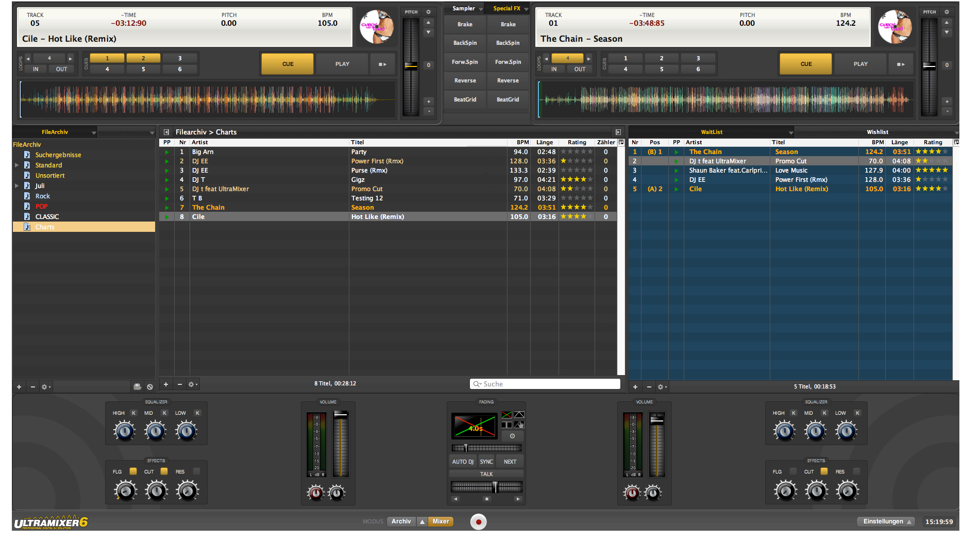Toggle left deck LOW kill K button
This screenshot has height=541, width=980.
197,413
